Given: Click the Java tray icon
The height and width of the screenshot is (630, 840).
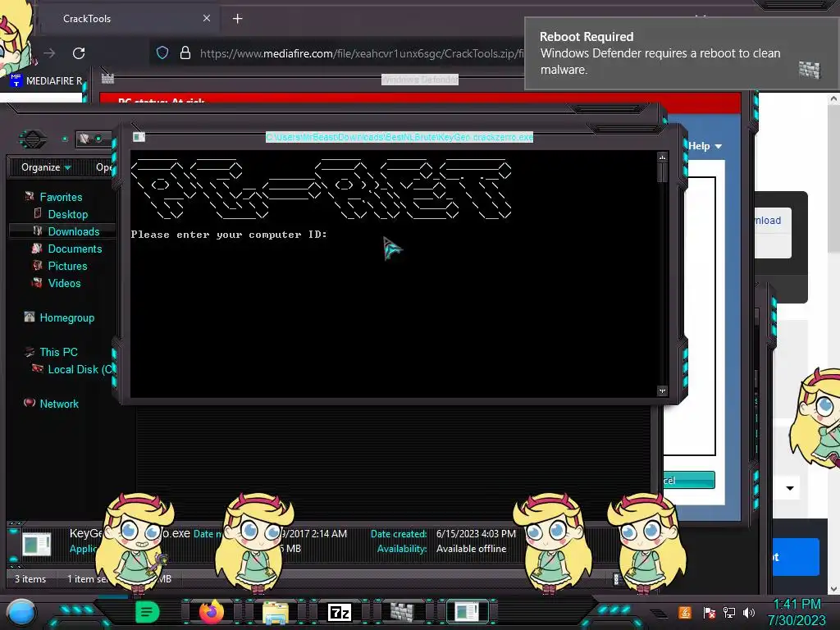Looking at the screenshot, I should click(685, 612).
